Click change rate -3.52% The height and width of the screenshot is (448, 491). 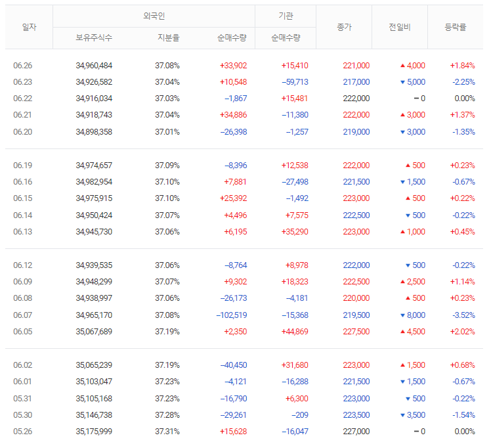[x=463, y=315]
